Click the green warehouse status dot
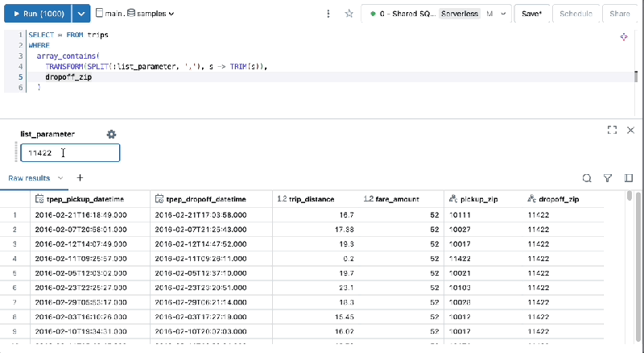Viewport: 644px width, 353px height. (x=373, y=14)
